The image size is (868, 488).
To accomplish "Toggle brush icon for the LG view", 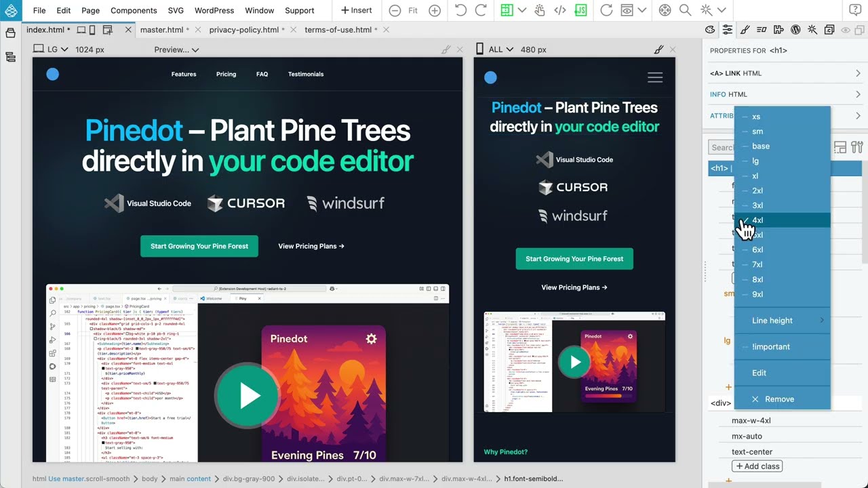I will tap(446, 49).
